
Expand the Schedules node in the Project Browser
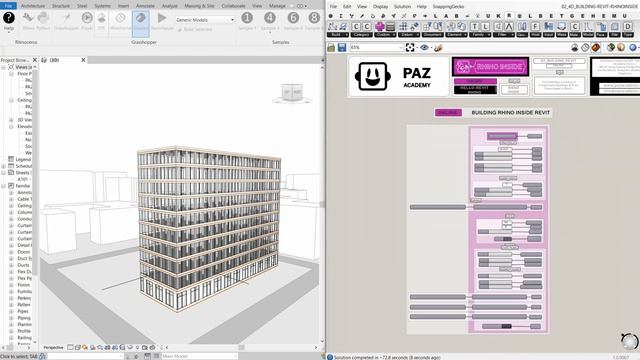click(3, 166)
